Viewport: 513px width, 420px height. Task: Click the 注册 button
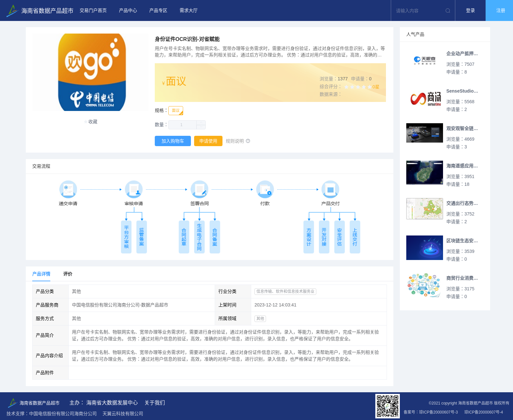tap(499, 11)
